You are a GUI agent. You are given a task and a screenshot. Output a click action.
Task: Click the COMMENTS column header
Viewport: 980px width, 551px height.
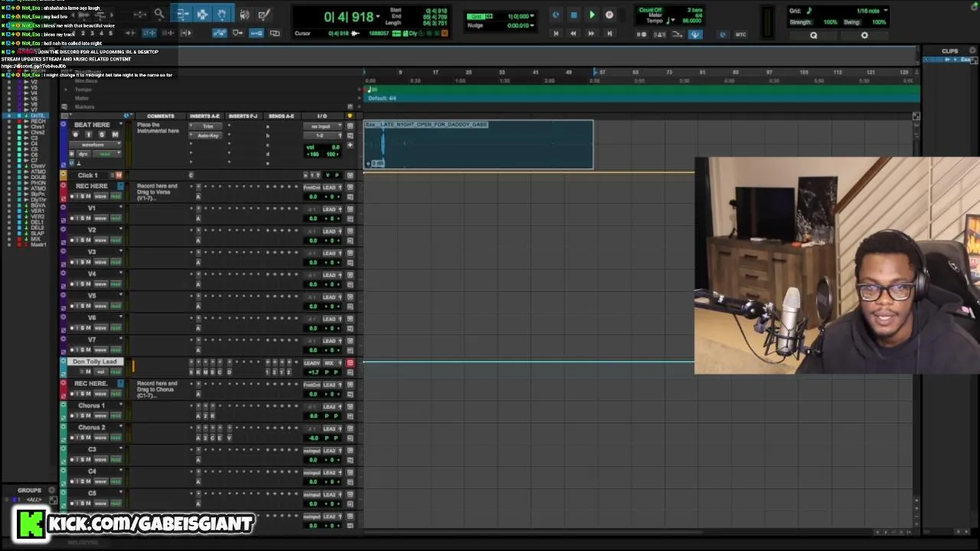160,116
